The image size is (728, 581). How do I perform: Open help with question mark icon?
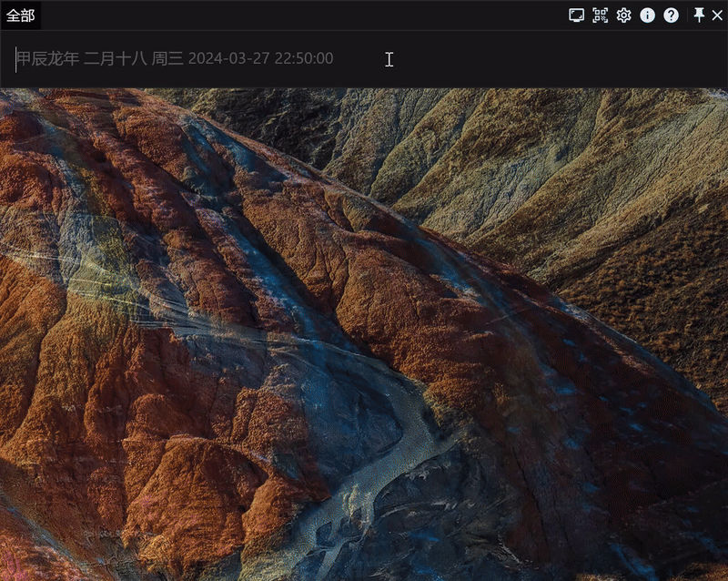(x=671, y=15)
